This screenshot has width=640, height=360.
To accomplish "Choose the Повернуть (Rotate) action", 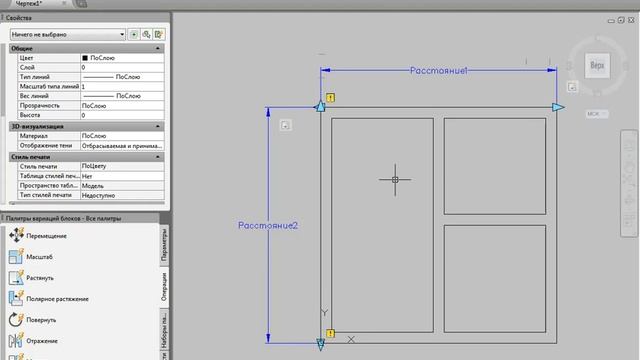I will click(32, 320).
